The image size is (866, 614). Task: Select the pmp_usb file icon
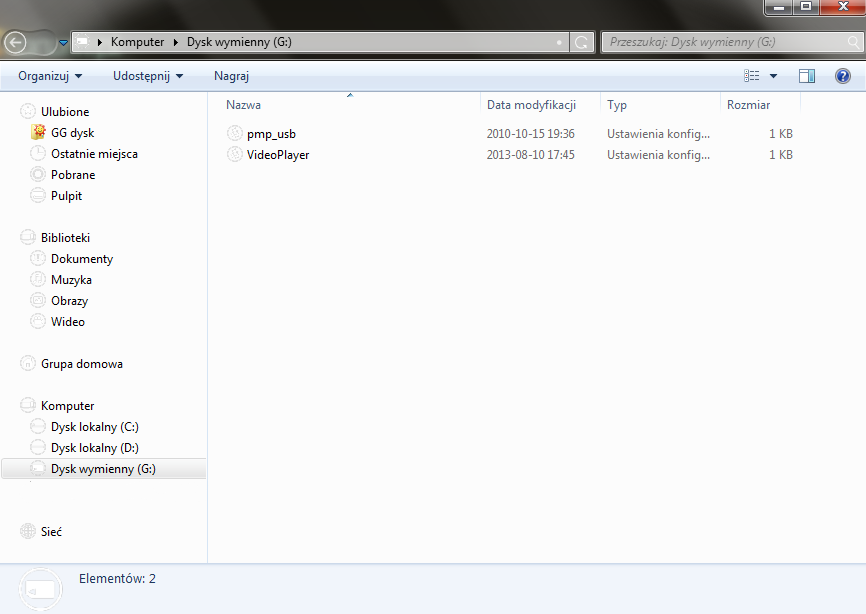pos(235,133)
